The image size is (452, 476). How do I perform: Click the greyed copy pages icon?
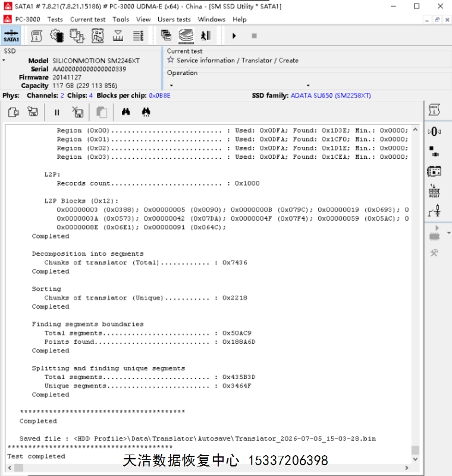click(102, 112)
